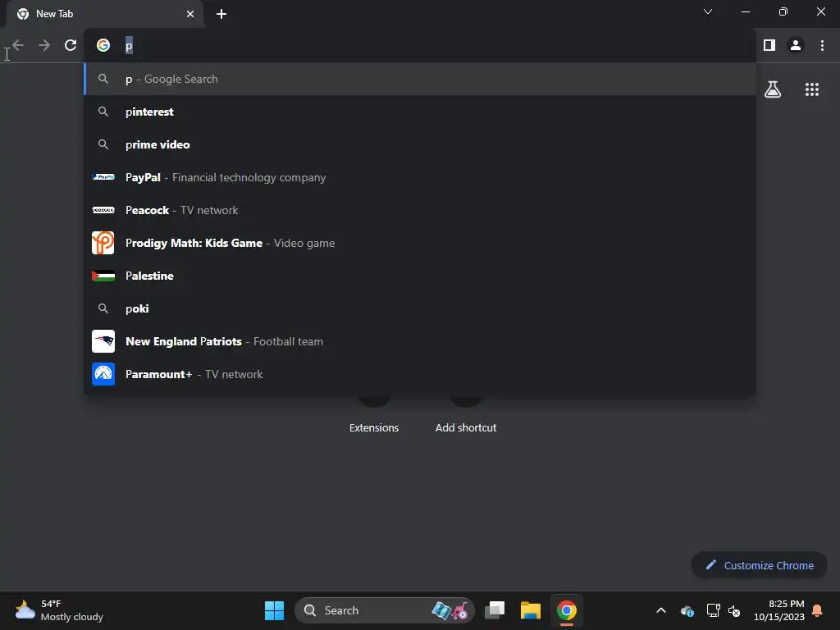This screenshot has height=630, width=840.
Task: Open the weather widget showing 54°F
Action: coord(59,610)
